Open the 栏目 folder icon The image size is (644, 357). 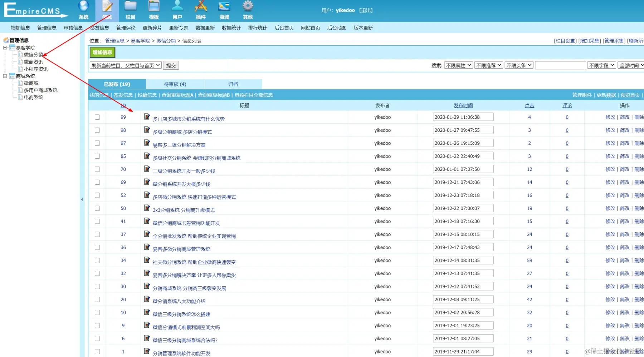(x=130, y=6)
